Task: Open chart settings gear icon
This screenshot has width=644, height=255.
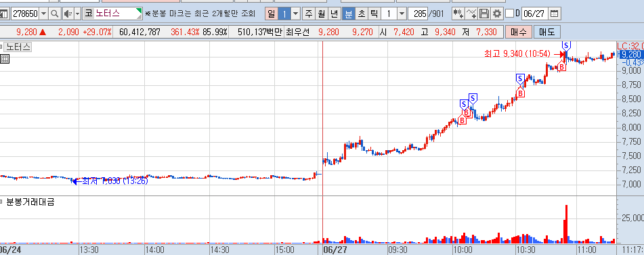Action: [x=497, y=14]
